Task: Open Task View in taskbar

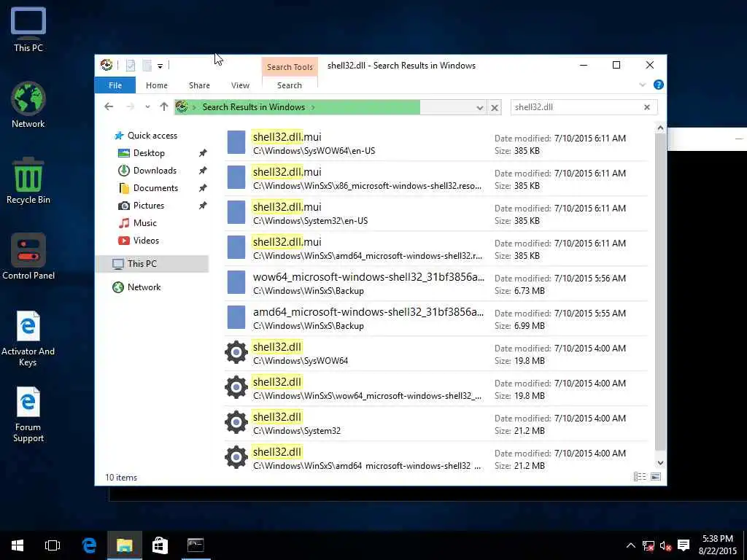Action: [x=53, y=545]
